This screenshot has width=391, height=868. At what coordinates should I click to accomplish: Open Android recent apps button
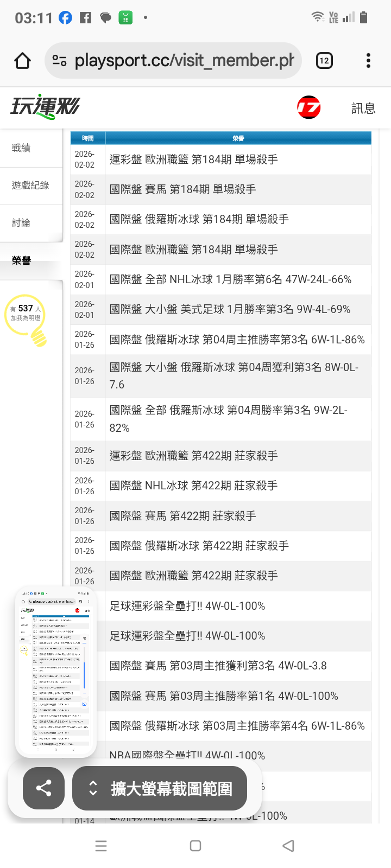[x=101, y=846]
